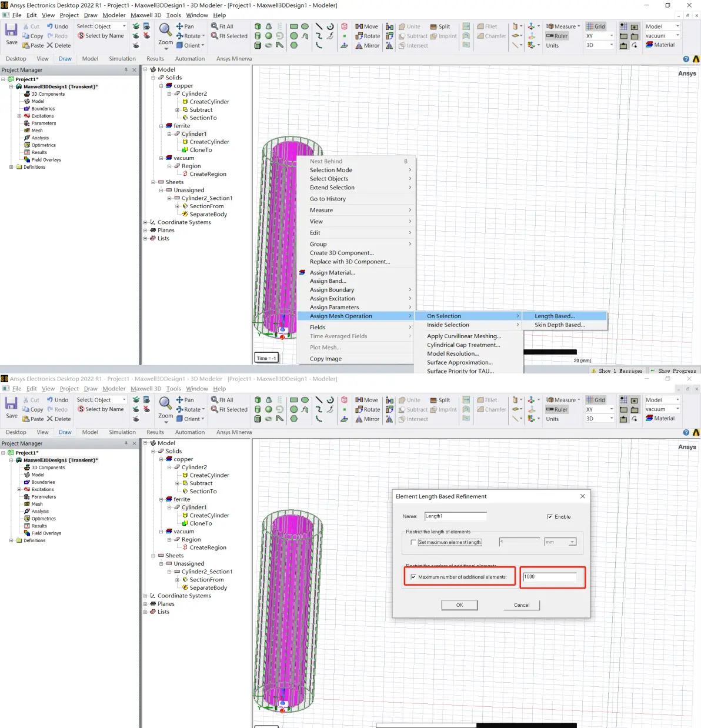The image size is (701, 728).
Task: Select Field Overlays in context-menu window Project Manager
Action: coord(46,160)
